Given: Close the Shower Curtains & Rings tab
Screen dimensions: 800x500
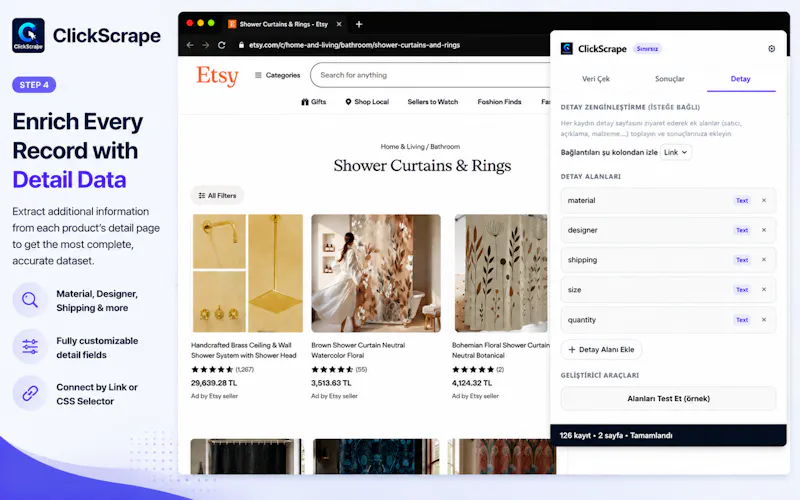Looking at the screenshot, I should click(x=339, y=24).
